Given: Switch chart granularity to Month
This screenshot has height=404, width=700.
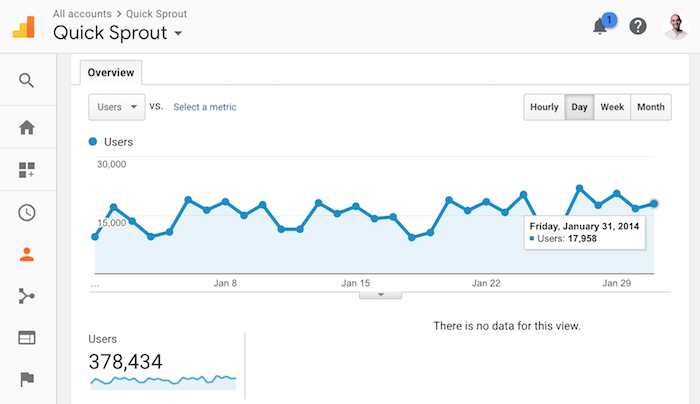Looking at the screenshot, I should (x=651, y=107).
